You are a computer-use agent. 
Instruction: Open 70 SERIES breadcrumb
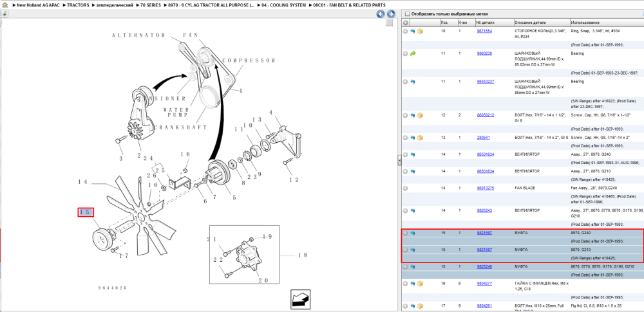(x=150, y=5)
